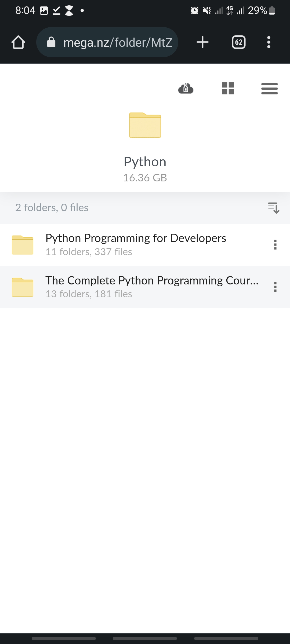
Task: Tap the muted sound status icon
Action: tap(206, 11)
